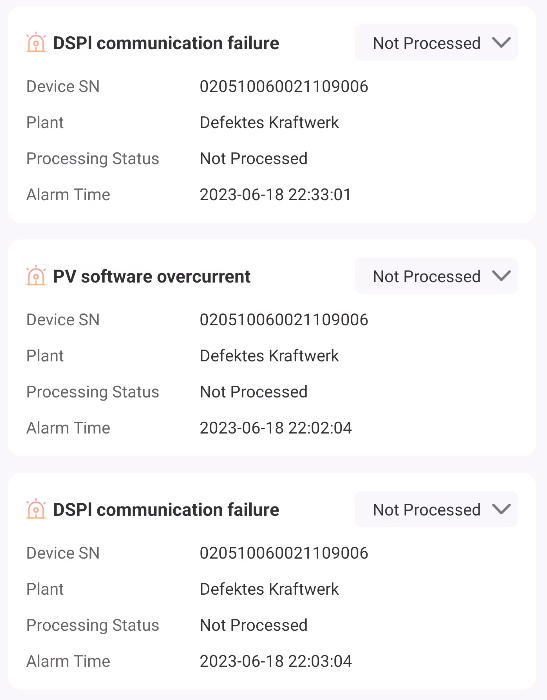Image resolution: width=547 pixels, height=700 pixels.
Task: Click alarm time 2023-06-18 22:33:01
Action: point(276,195)
